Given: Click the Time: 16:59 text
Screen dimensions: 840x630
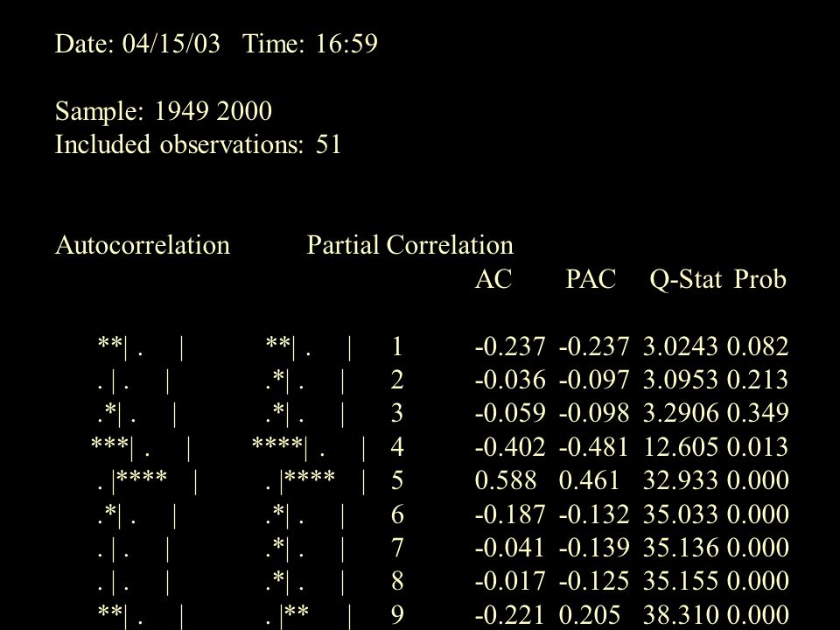Looking at the screenshot, I should coord(310,44).
